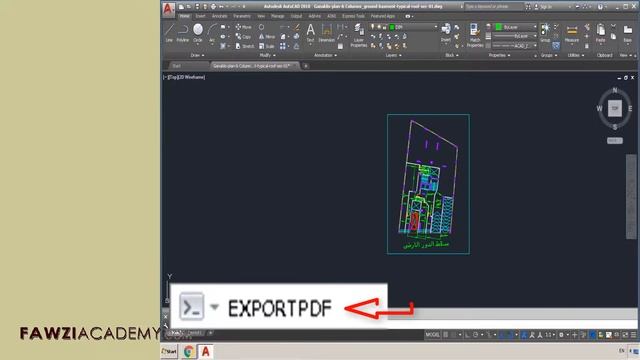The height and width of the screenshot is (360, 640).
Task: Click the Scale tool
Action: pos(267,46)
